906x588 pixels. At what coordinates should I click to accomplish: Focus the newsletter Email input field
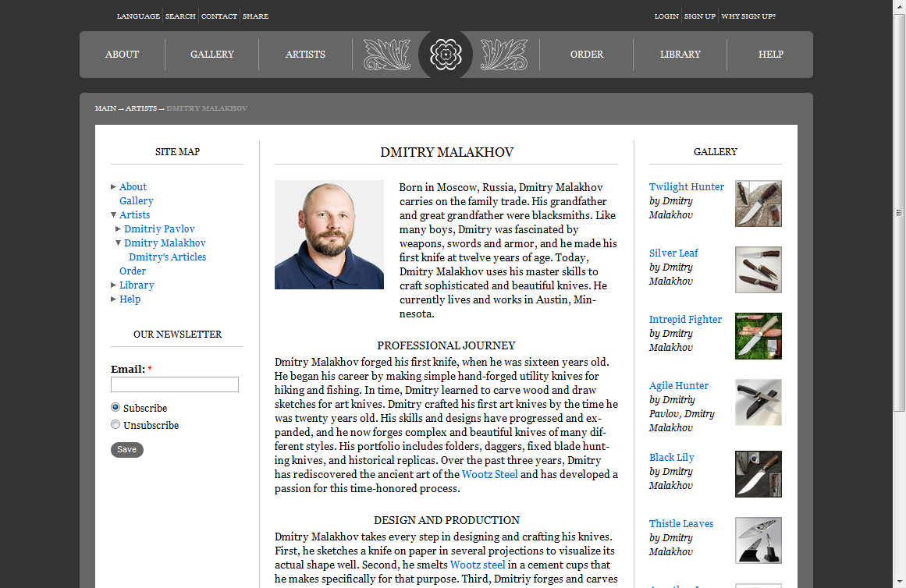175,384
